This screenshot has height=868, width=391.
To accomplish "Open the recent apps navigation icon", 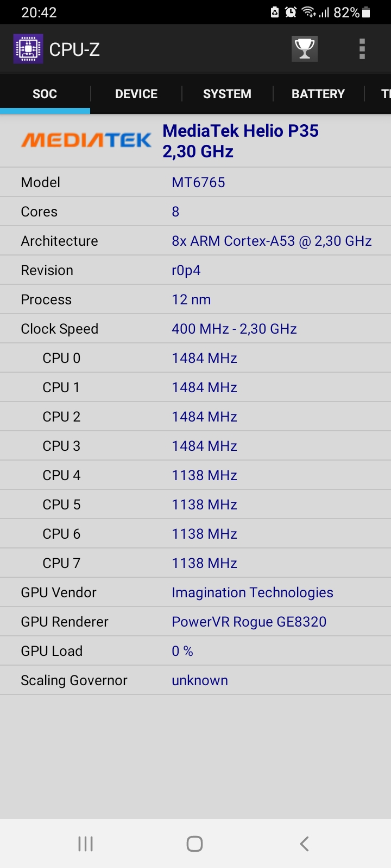I will [86, 844].
